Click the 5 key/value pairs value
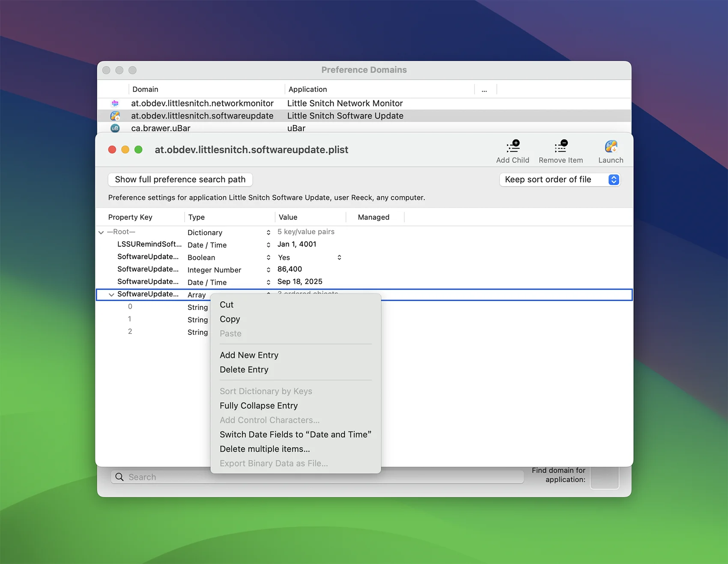728x564 pixels. (306, 232)
